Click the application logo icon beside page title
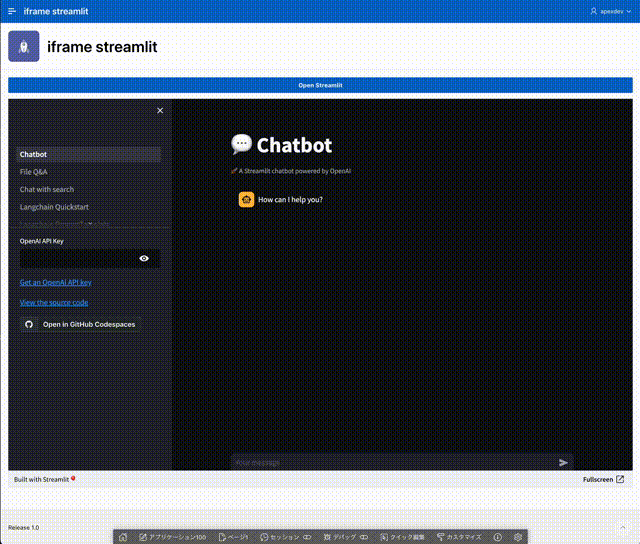Viewport: 640px width, 544px height. [24, 46]
